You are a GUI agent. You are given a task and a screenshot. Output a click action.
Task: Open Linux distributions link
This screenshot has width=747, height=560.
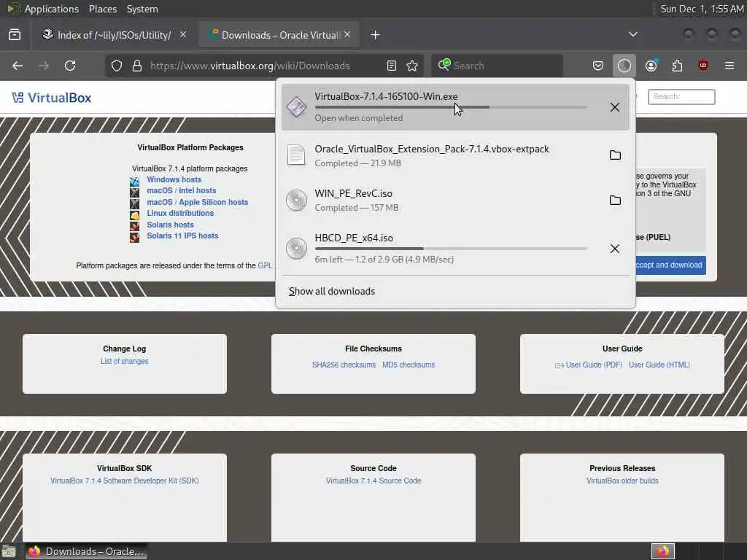coord(180,213)
